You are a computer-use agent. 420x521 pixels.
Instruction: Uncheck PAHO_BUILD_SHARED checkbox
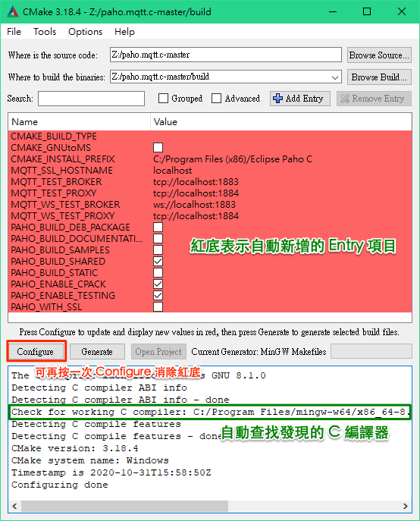click(x=158, y=262)
